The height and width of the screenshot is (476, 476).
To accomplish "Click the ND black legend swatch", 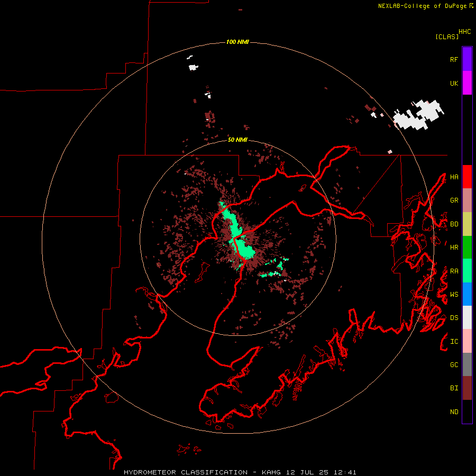I will (x=467, y=411).
